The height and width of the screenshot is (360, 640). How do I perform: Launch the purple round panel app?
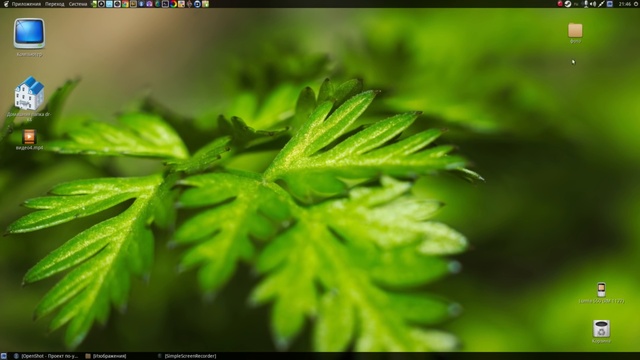pos(149,4)
